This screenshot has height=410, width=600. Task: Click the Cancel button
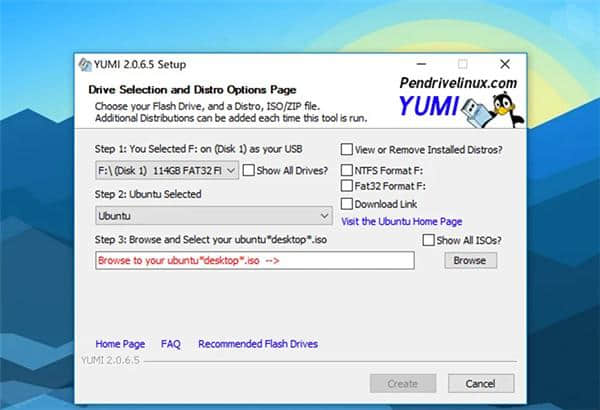pyautogui.click(x=481, y=383)
